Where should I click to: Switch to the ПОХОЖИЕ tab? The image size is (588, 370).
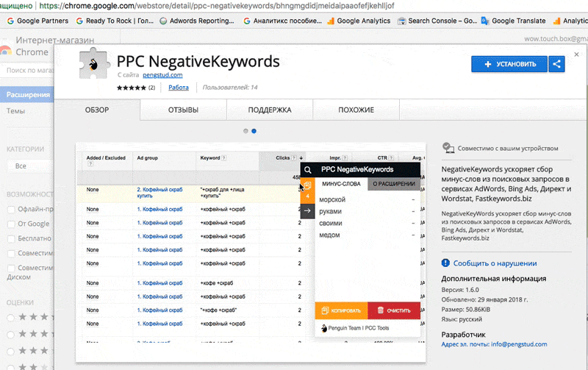click(x=356, y=110)
